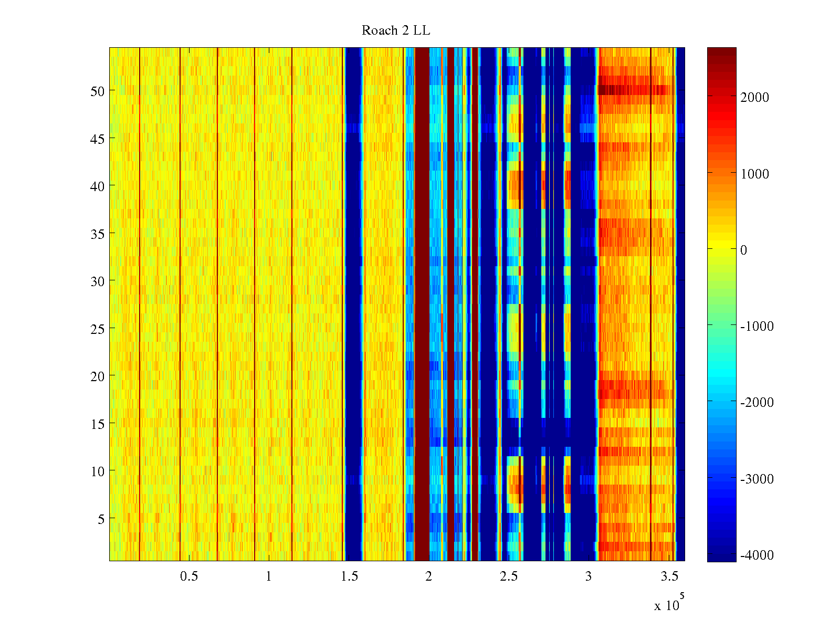Click the dark red top of the colorbar

[x=721, y=51]
